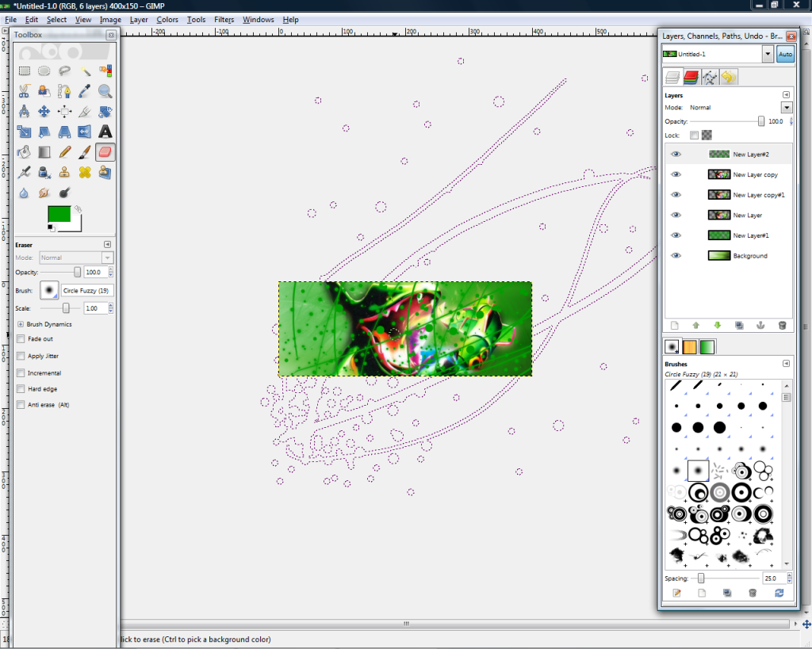Switch to the Channels tab
Image resolution: width=812 pixels, height=649 pixels.
[691, 77]
